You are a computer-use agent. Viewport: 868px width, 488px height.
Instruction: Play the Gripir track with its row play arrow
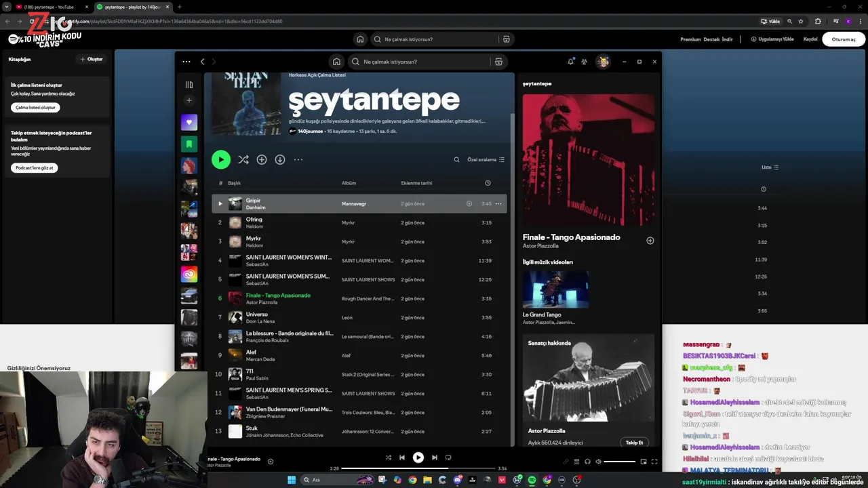click(x=220, y=203)
